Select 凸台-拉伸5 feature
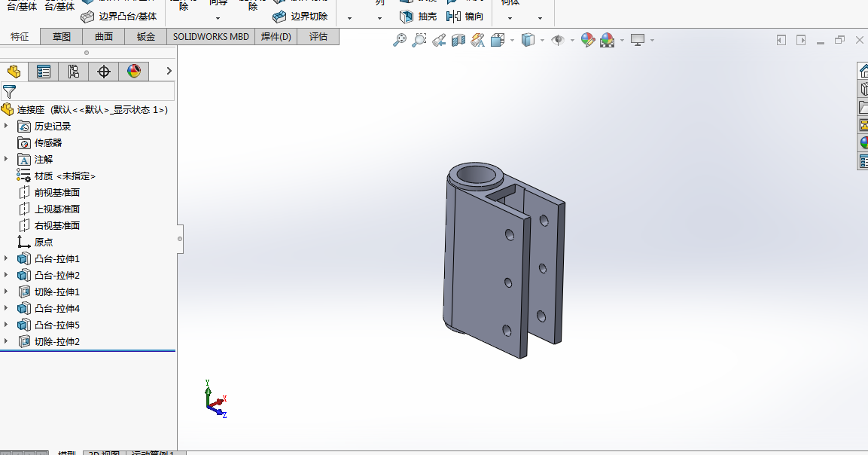The width and height of the screenshot is (868, 455). coord(49,325)
